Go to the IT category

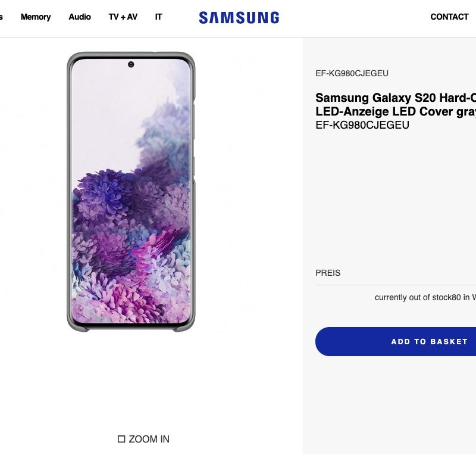tap(158, 17)
